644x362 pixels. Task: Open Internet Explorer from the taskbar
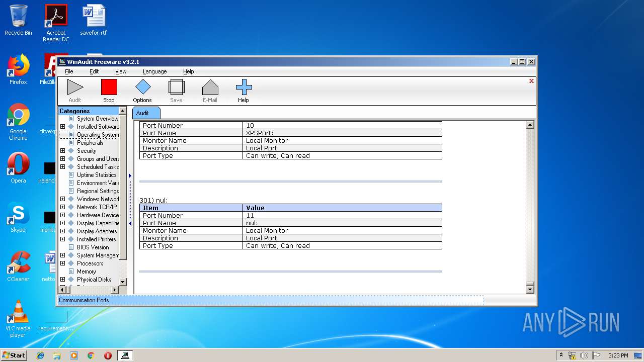point(40,355)
